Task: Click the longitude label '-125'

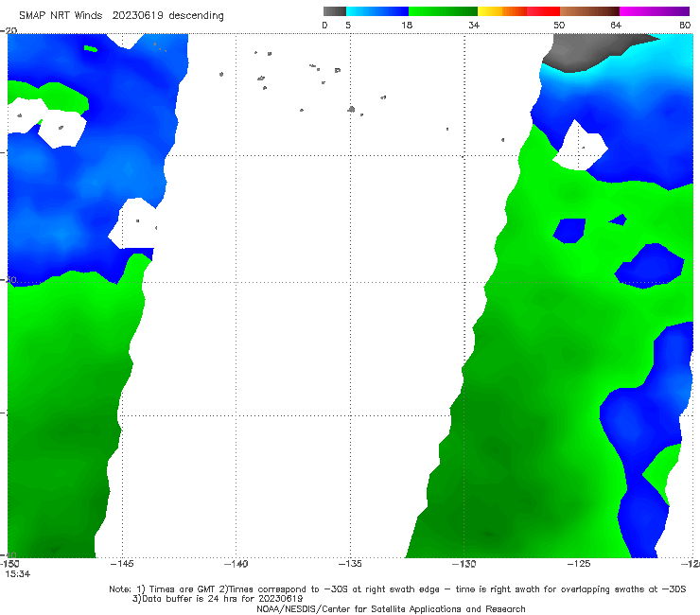Action: coord(579,564)
